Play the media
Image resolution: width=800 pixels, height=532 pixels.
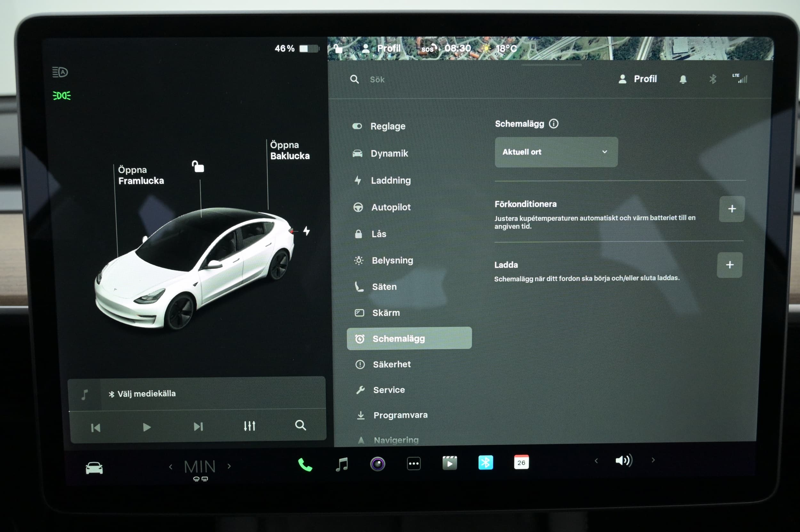[147, 427]
